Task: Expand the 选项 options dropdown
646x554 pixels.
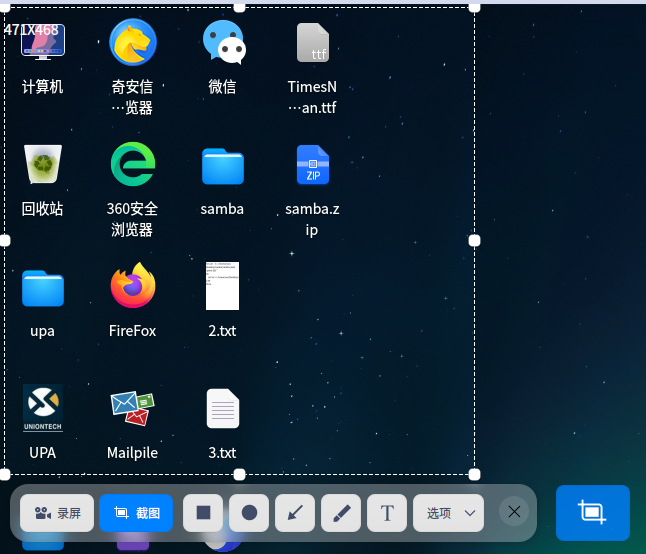Action: 449,513
